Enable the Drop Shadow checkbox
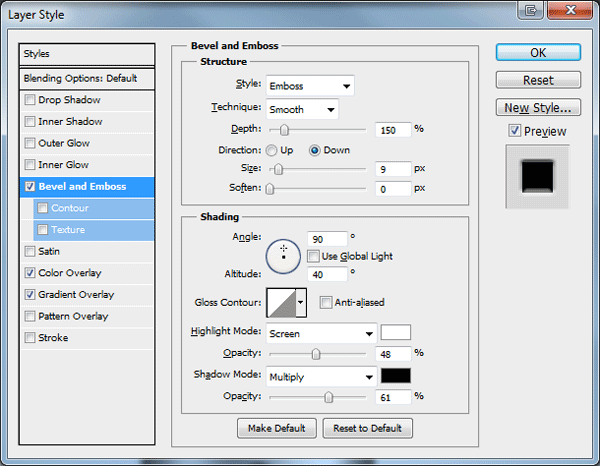Image resolution: width=600 pixels, height=466 pixels. [x=29, y=100]
